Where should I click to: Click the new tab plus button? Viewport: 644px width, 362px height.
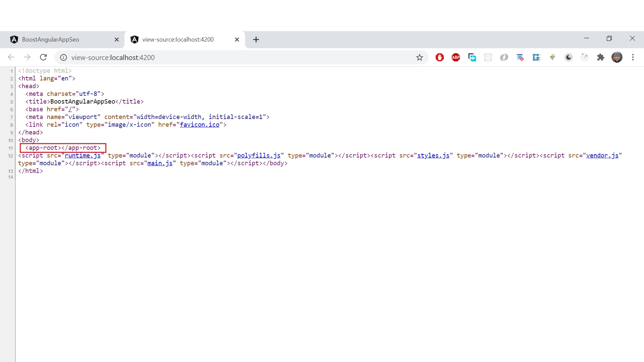click(x=256, y=39)
